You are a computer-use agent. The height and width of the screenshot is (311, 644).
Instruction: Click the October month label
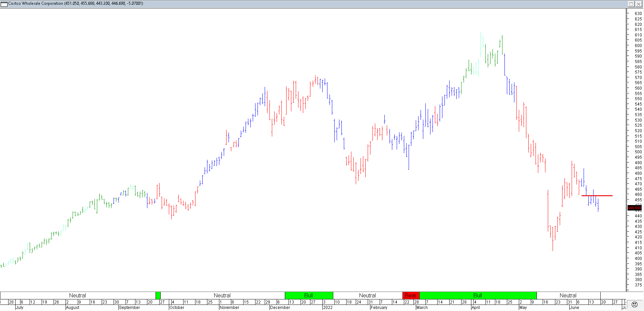177,307
